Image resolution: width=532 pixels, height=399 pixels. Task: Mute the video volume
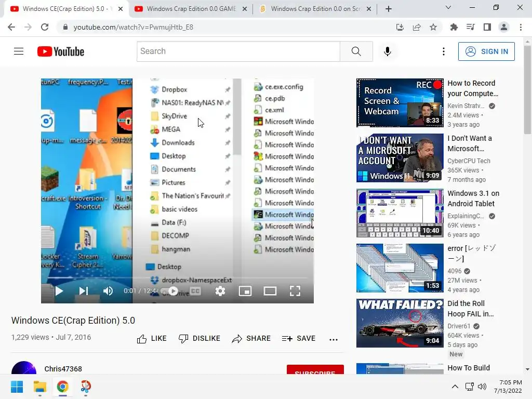[108, 291]
